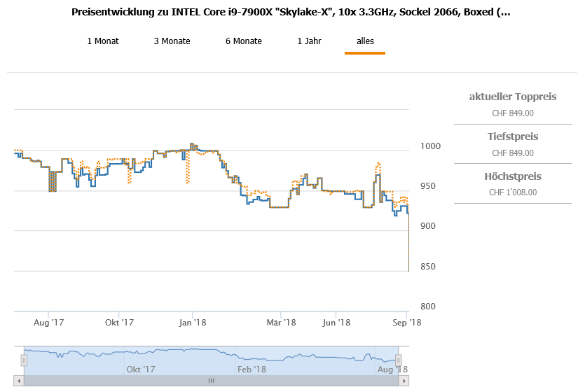Viewport: 578px width, 392px height.
Task: Click the right navigator range handle
Action: click(399, 360)
